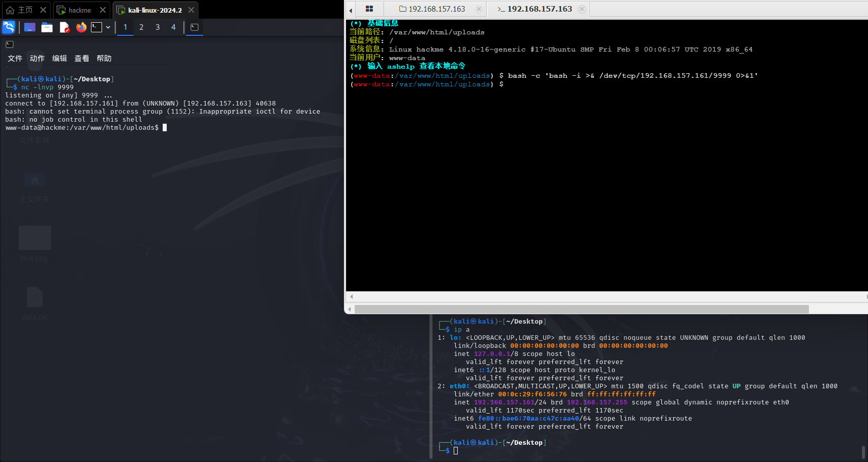The width and height of the screenshot is (868, 462).
Task: Click the MAC address 00:0c:29:f6:56:76
Action: click(x=533, y=394)
